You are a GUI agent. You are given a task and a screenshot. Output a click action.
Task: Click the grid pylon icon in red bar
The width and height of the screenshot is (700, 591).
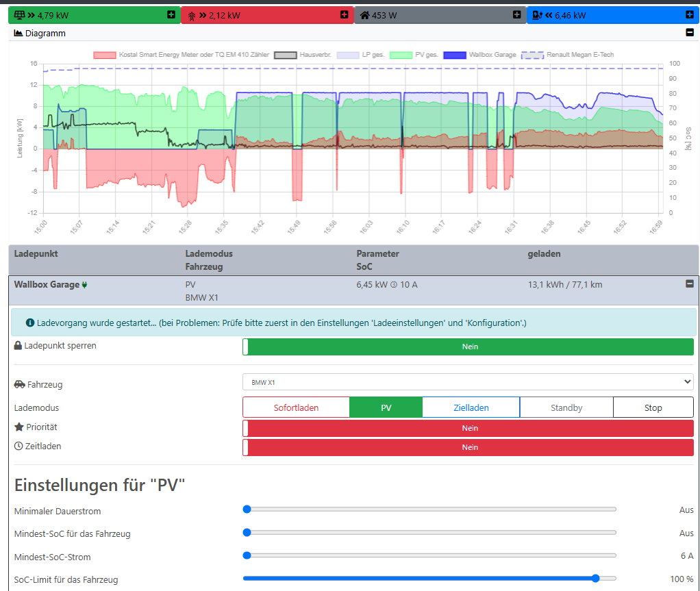coord(192,15)
